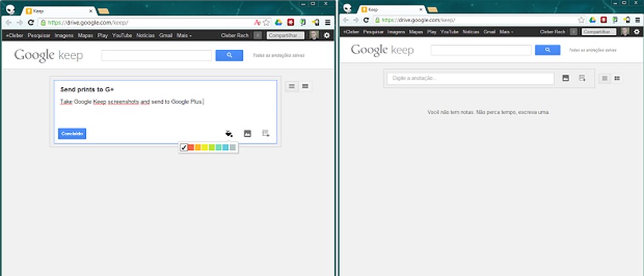644x276 pixels.
Task: Click the profile photo in left window Google bar
Action: point(314,35)
